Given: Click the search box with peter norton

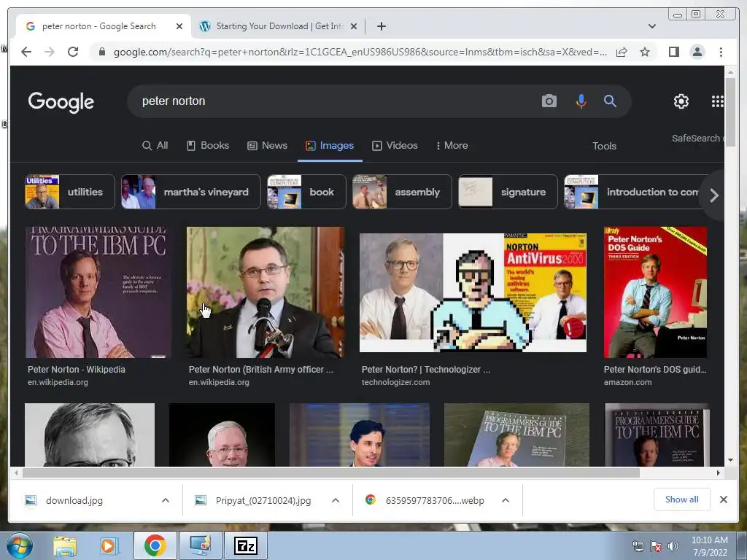Looking at the screenshot, I should (333, 101).
